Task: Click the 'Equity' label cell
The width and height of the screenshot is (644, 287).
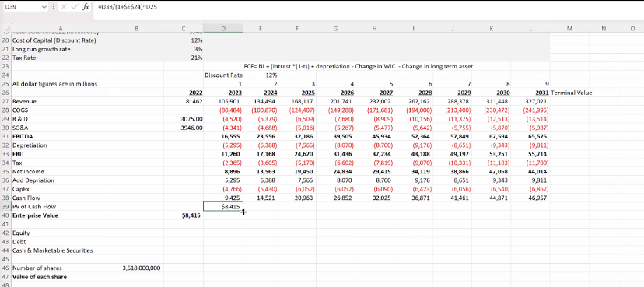Action: (x=61, y=233)
